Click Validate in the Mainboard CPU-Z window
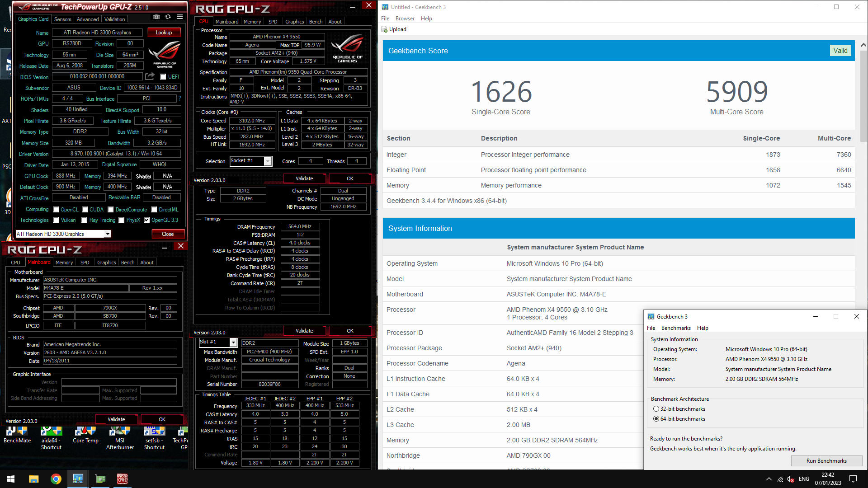 click(x=116, y=419)
